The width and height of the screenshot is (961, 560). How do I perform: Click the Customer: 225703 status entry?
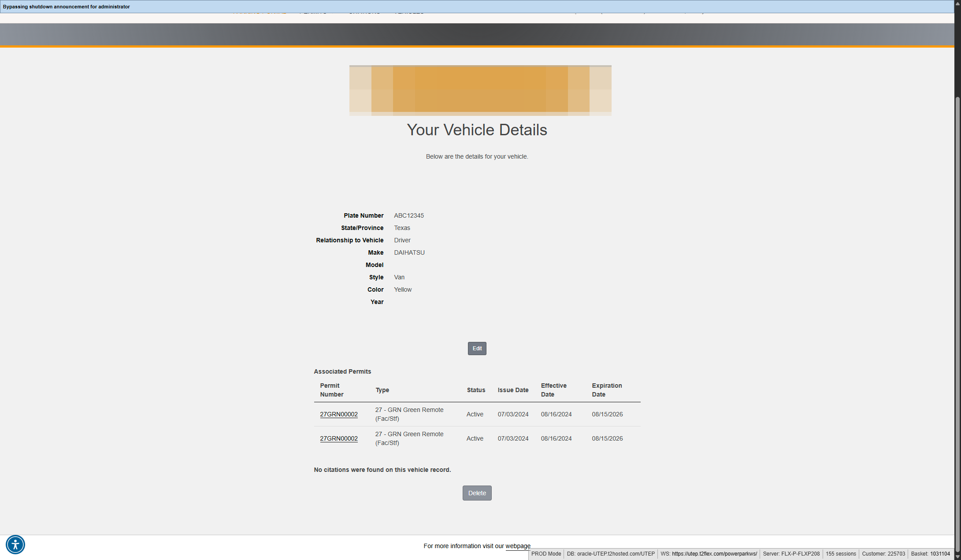(x=883, y=554)
